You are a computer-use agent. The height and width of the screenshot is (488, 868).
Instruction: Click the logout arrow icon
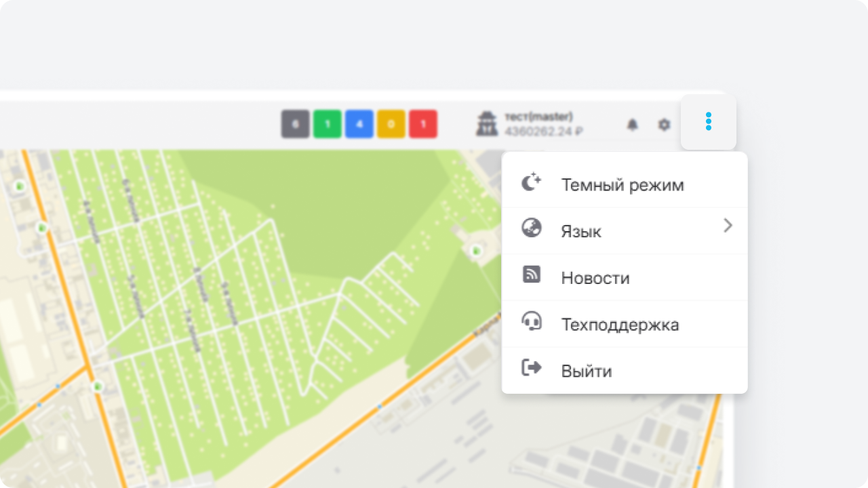pos(531,368)
